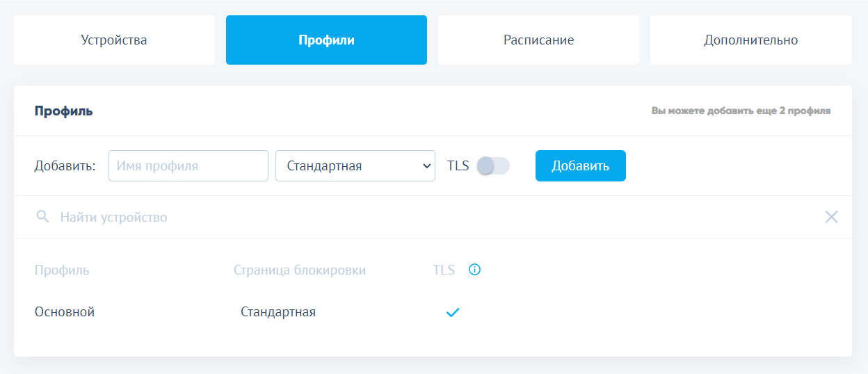Viewport: 868px width, 374px height.
Task: Toggle the TLS switch on
Action: (x=493, y=165)
